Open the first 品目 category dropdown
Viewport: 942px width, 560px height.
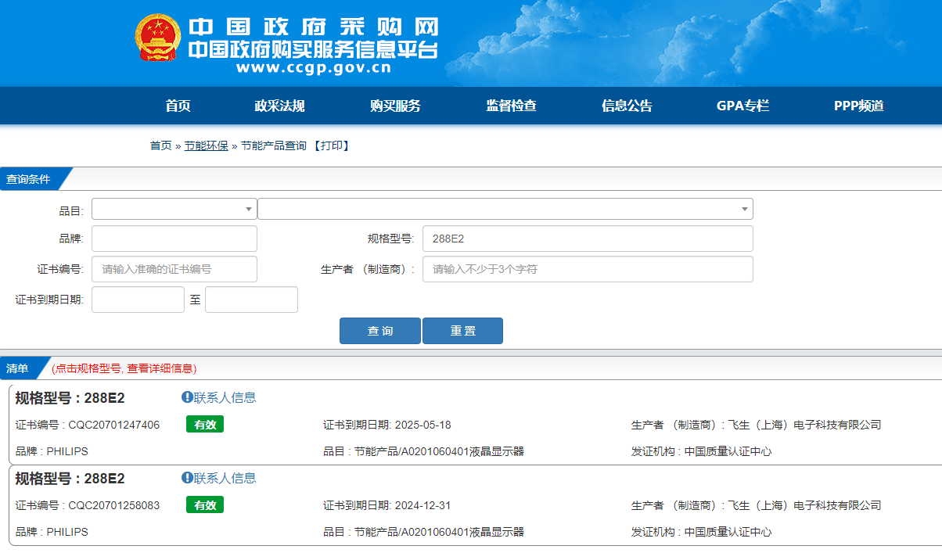(x=174, y=209)
